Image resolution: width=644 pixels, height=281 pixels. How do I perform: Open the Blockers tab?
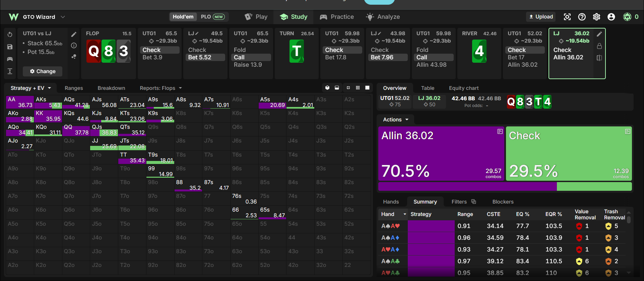[x=503, y=202]
